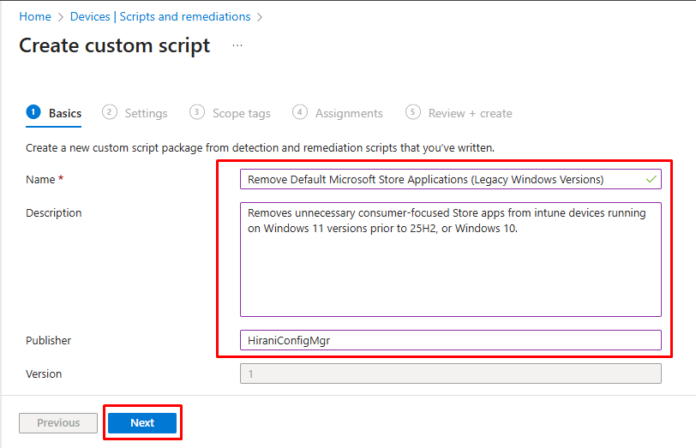Go to the Assignments step tab
Image resolution: width=696 pixels, height=448 pixels.
(x=337, y=113)
